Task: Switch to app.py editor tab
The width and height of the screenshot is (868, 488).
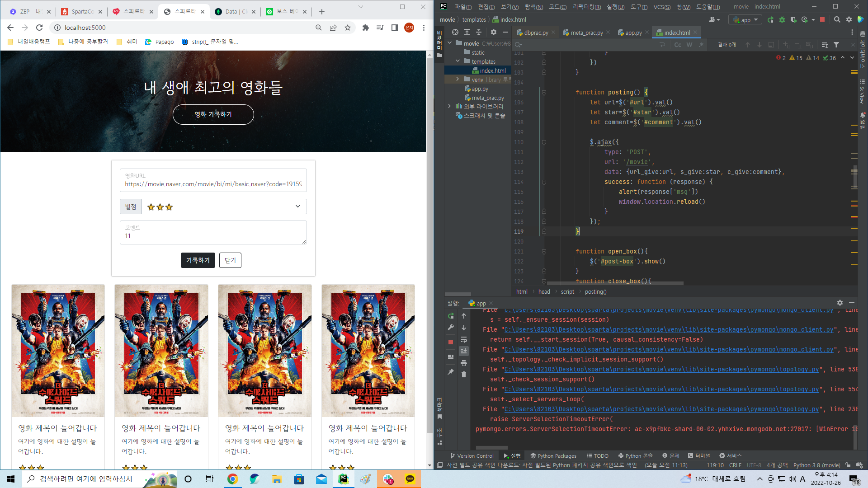Action: pyautogui.click(x=633, y=33)
